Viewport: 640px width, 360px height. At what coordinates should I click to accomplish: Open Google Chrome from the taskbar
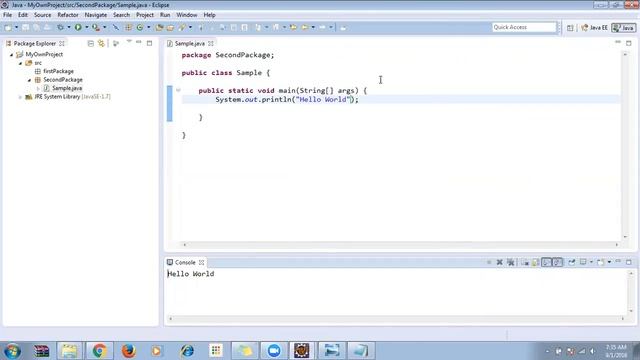tap(99, 351)
